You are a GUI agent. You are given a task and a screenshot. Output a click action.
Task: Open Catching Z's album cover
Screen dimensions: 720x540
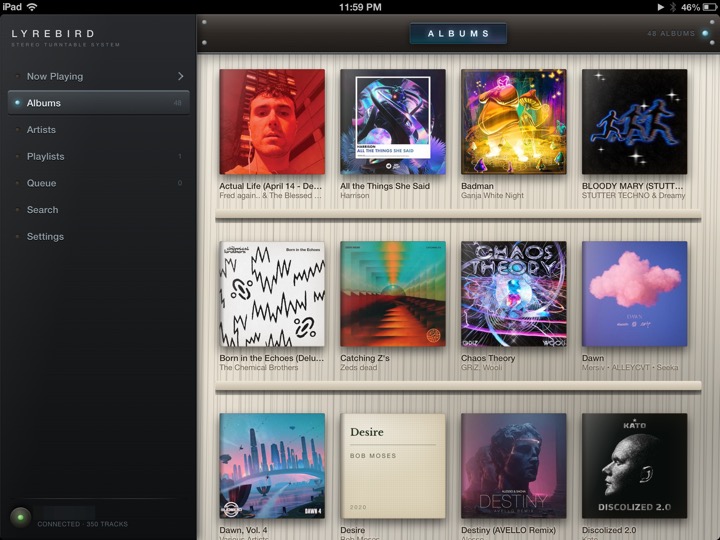pyautogui.click(x=393, y=294)
